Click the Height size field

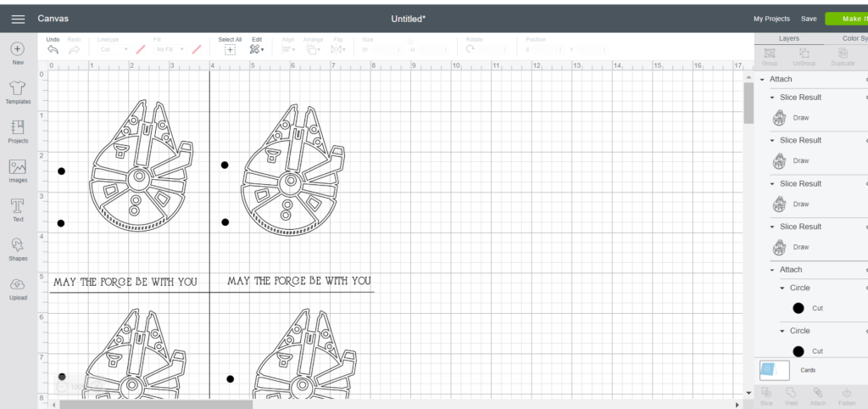point(434,50)
